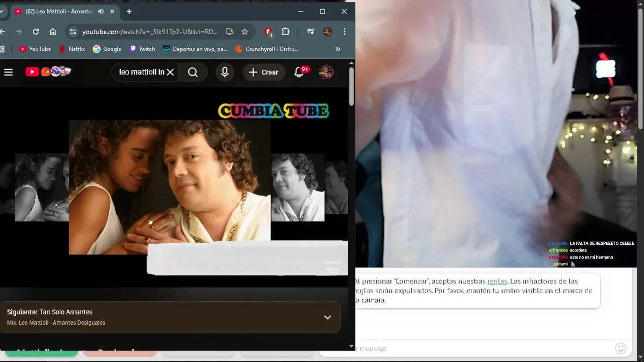Click the forward navigation arrow
This screenshot has height=362, width=644.
(x=19, y=32)
